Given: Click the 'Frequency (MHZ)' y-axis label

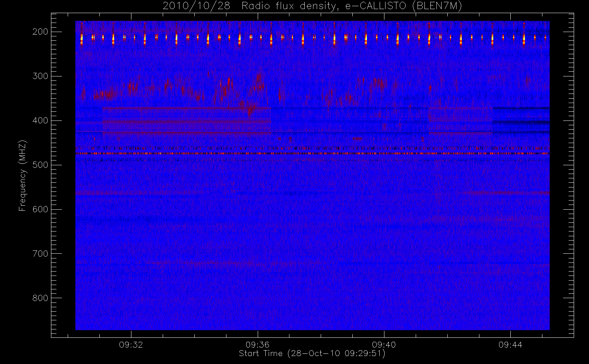Looking at the screenshot, I should tap(23, 175).
